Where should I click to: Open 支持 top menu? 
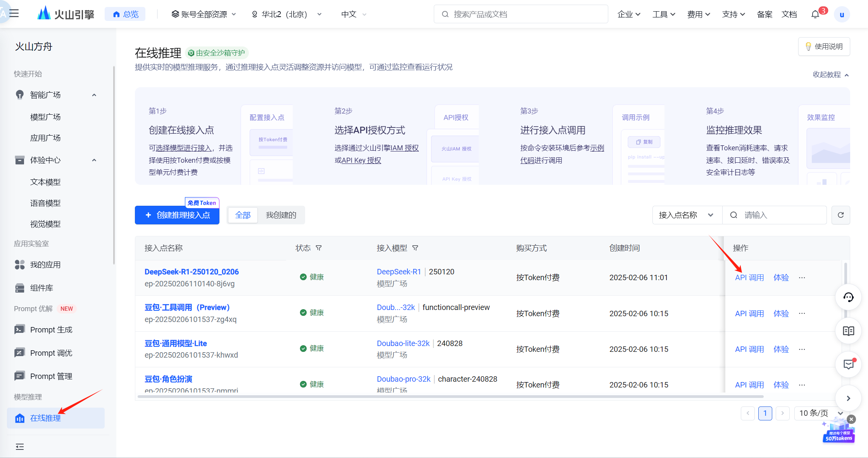tap(733, 14)
